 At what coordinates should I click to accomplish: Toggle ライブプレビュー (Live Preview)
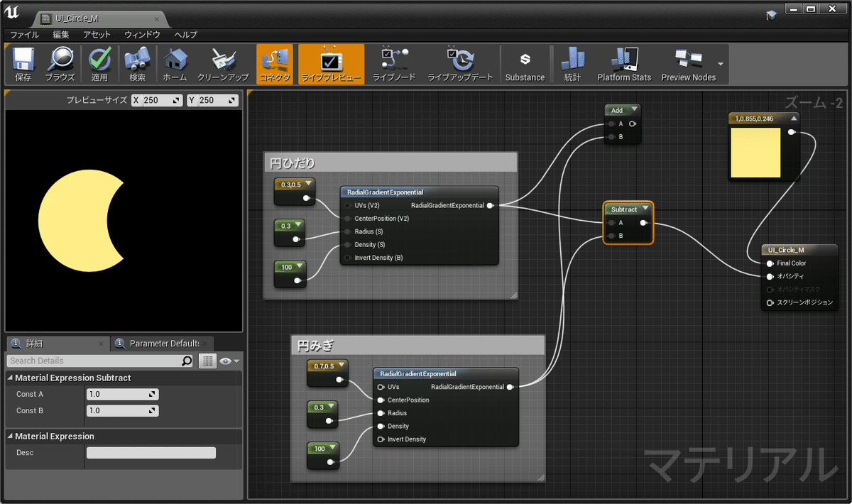pos(331,65)
